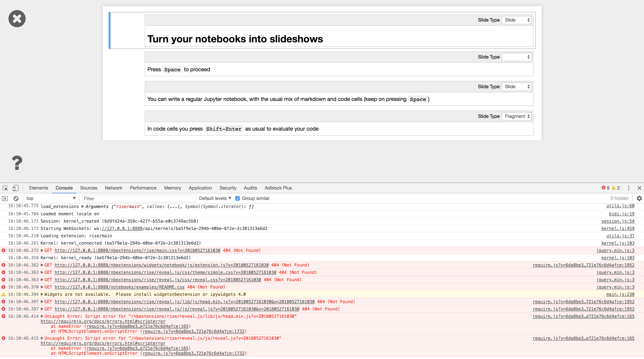Open the main.js:230 source link
Viewport: 644px width, 359px height.
tap(620, 294)
